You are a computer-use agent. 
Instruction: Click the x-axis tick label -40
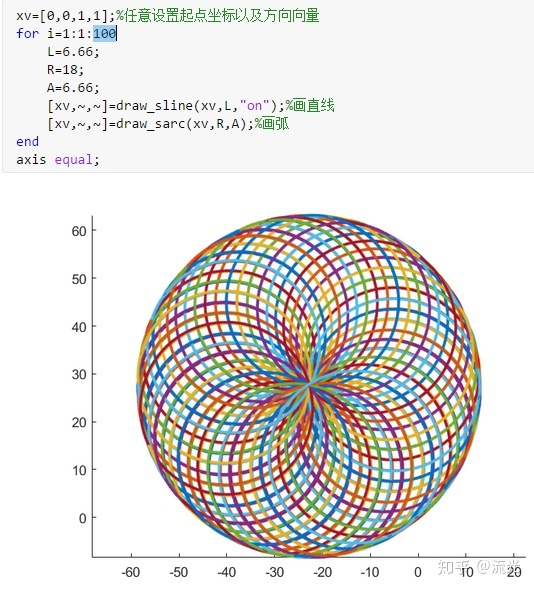tap(227, 572)
